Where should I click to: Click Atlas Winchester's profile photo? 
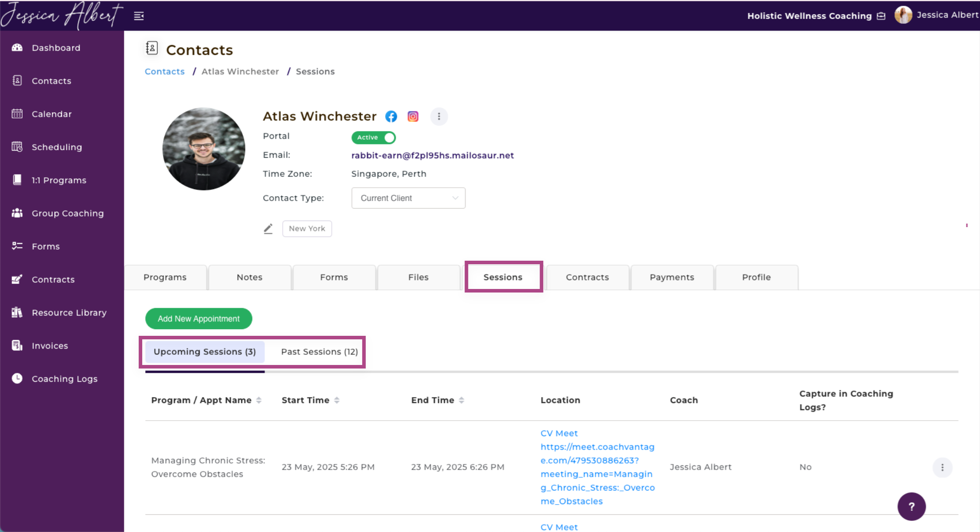204,149
